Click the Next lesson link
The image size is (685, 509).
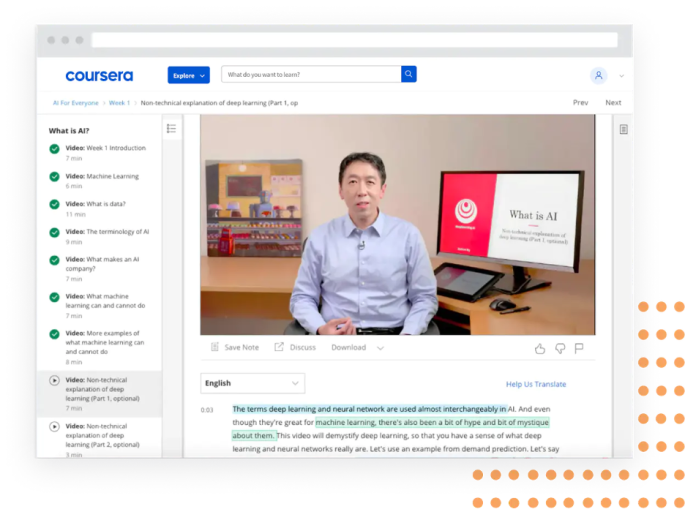(x=613, y=103)
